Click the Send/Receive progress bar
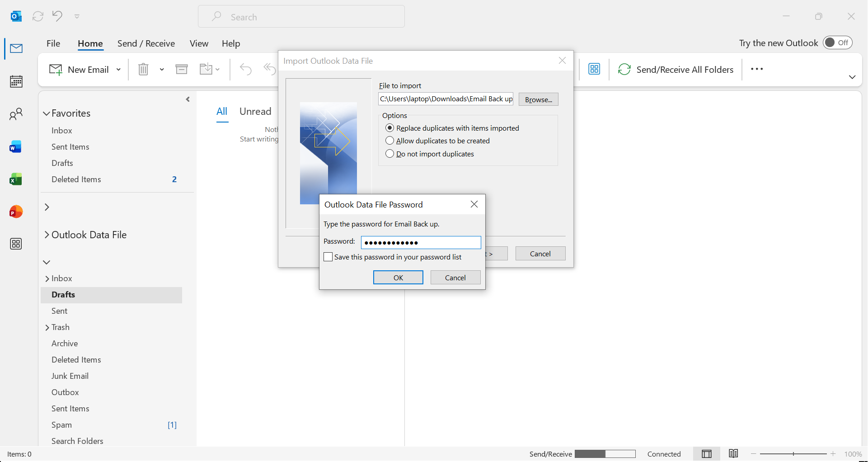 pos(605,454)
